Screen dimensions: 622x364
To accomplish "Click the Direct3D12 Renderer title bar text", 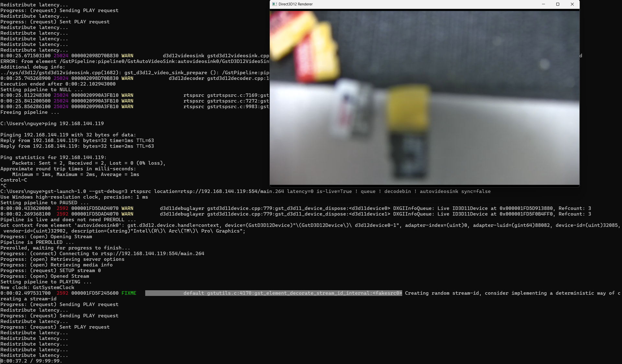I will pos(295,4).
